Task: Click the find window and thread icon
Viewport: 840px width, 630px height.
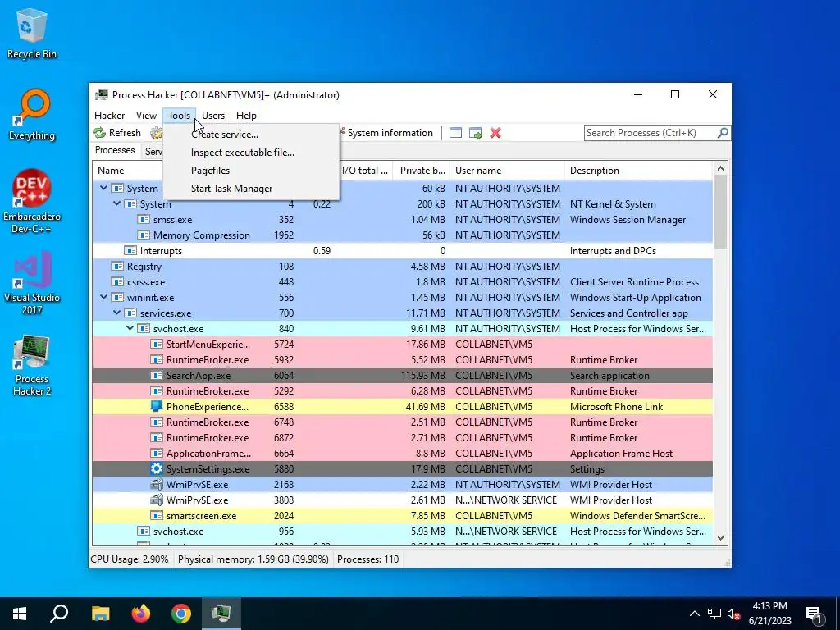Action: coord(475,133)
